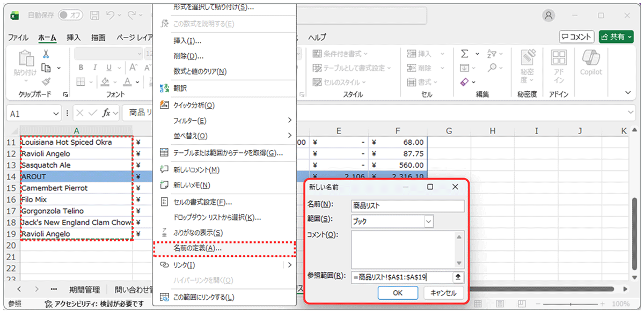This screenshot has height=311, width=644.
Task: Click the AutoSum sigma icon
Action: pos(465,54)
